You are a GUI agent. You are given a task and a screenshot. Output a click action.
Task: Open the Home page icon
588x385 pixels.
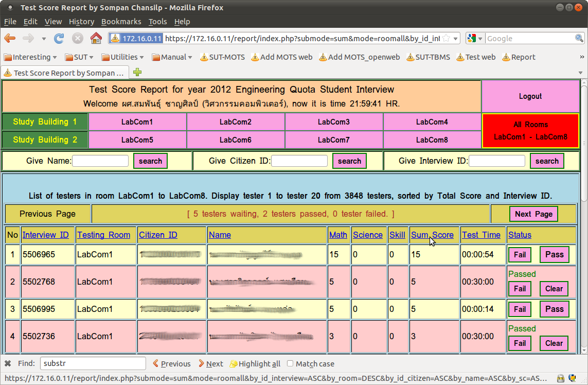(x=96, y=38)
